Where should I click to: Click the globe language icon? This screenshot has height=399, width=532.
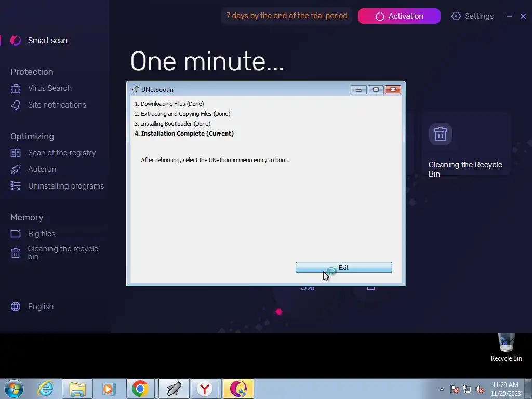[x=15, y=307]
